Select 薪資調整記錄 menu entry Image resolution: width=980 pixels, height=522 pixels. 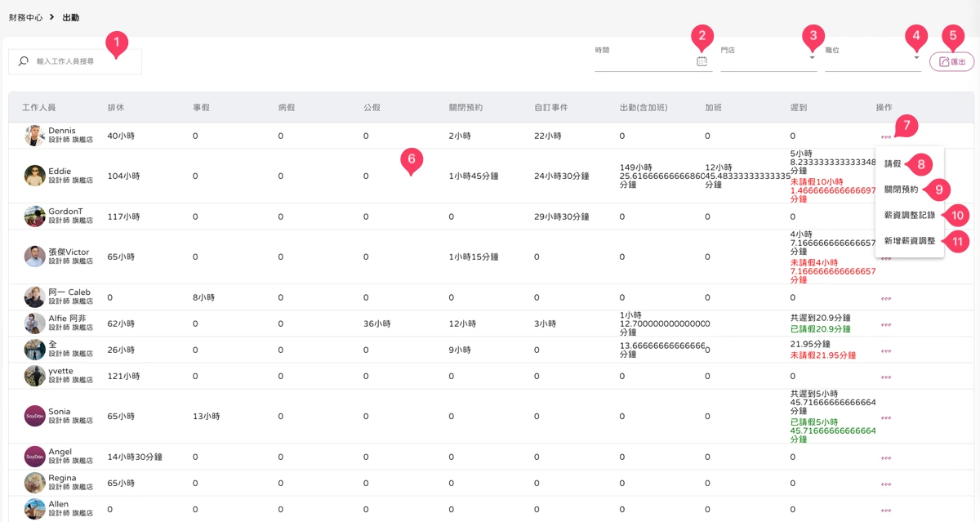(x=910, y=215)
